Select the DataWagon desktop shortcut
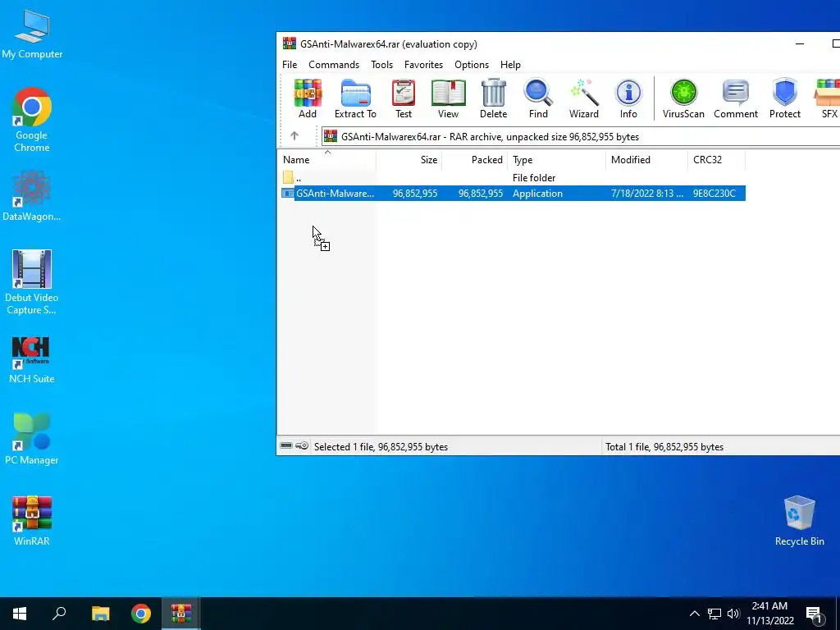The height and width of the screenshot is (630, 840). 32,196
